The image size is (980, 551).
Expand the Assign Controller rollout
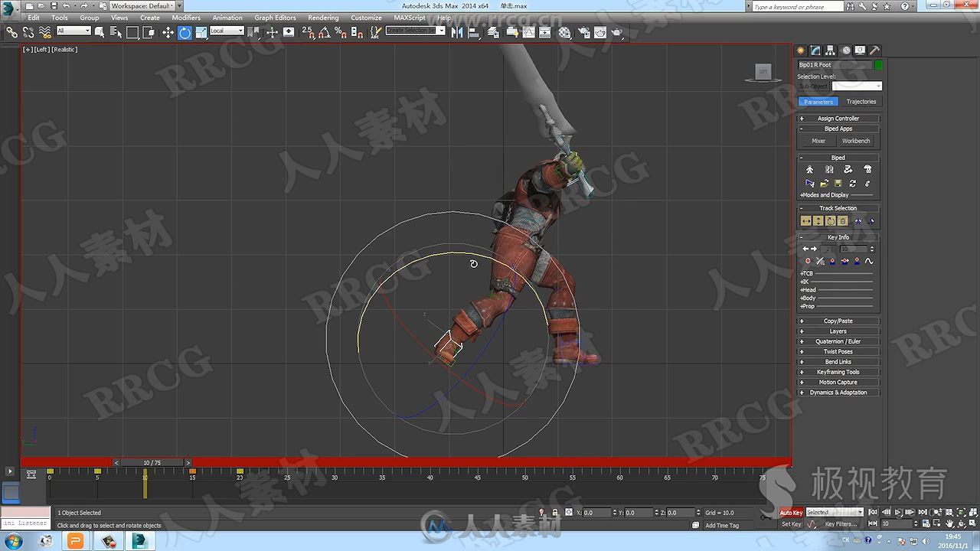(x=838, y=119)
